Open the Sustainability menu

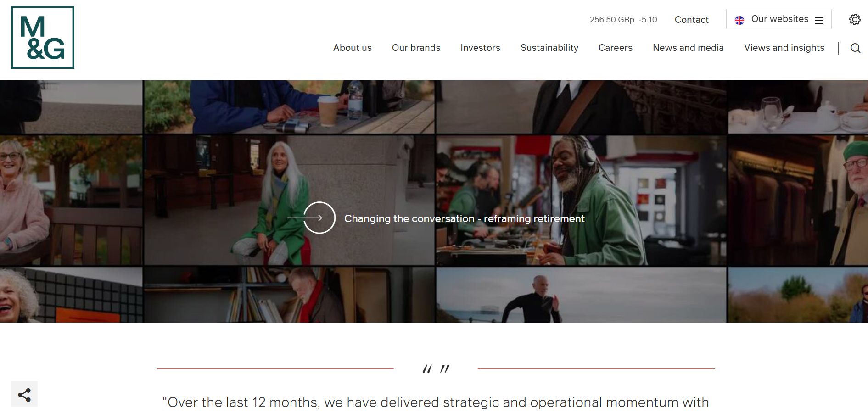coord(549,48)
